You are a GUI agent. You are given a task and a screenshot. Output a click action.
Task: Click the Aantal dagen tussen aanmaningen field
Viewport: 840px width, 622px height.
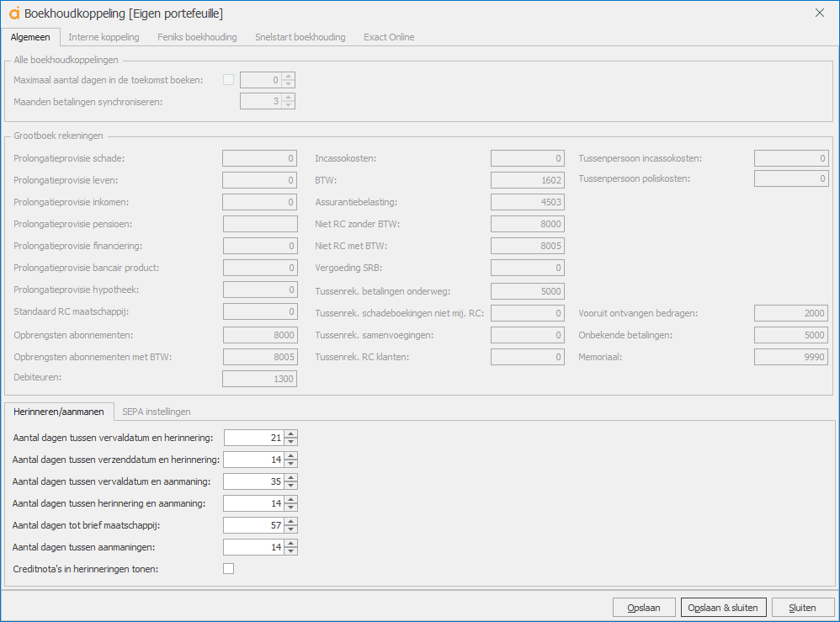pyautogui.click(x=254, y=548)
